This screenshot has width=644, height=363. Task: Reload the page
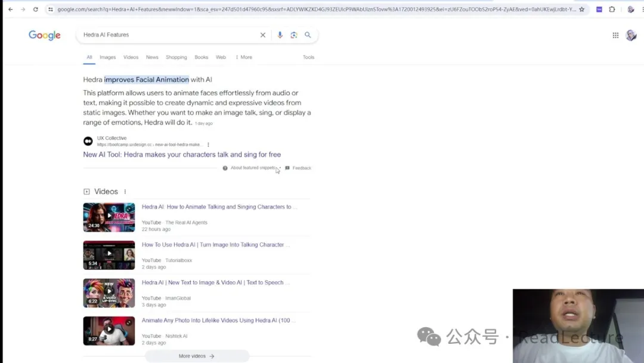(36, 10)
